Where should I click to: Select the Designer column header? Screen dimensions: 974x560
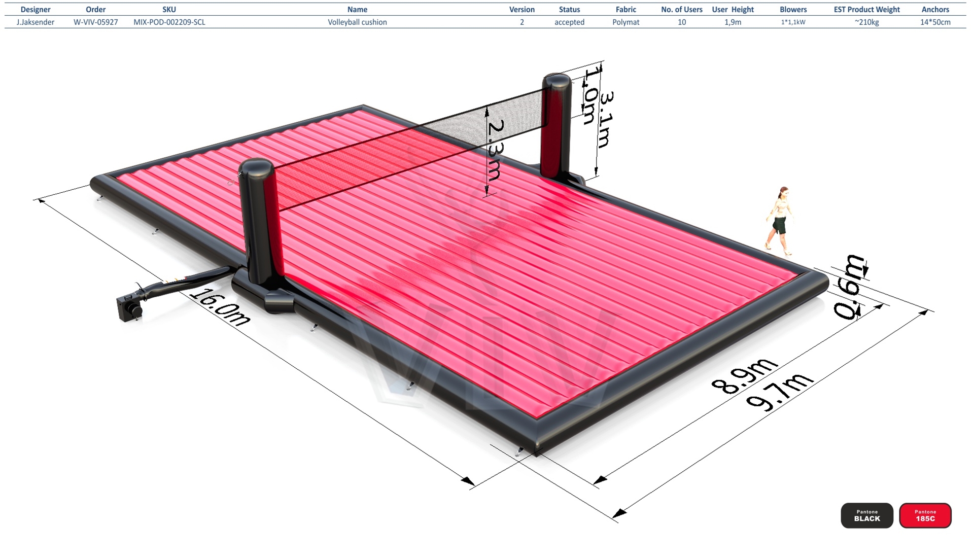pos(36,9)
